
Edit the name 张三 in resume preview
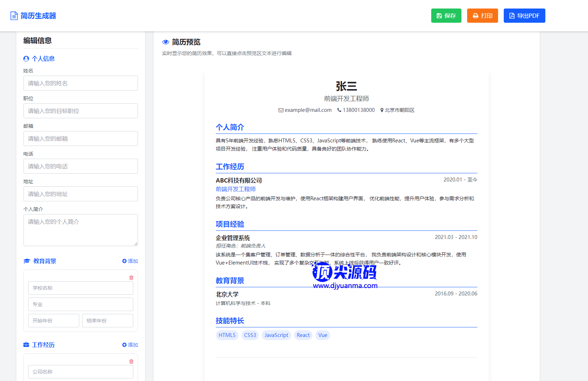tap(346, 86)
